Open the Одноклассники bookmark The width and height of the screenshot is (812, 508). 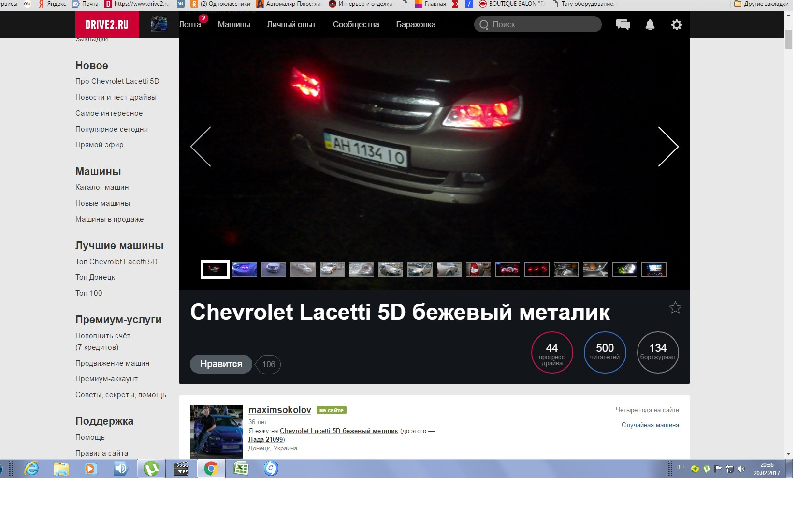click(221, 4)
